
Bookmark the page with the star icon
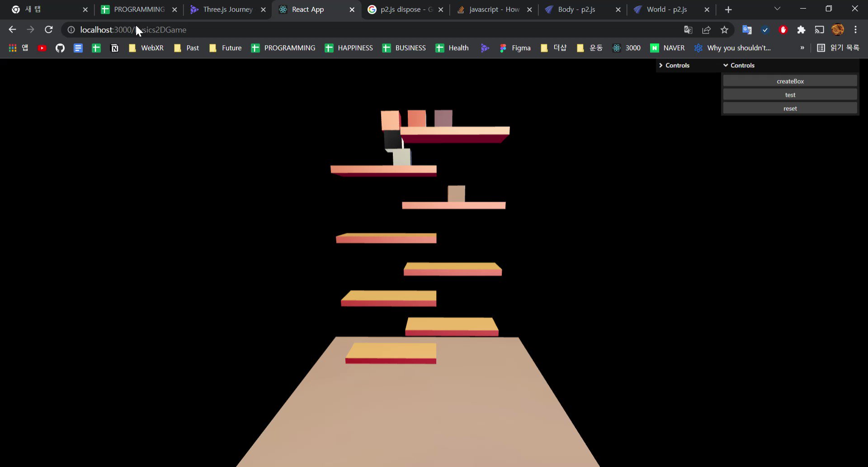(724, 29)
